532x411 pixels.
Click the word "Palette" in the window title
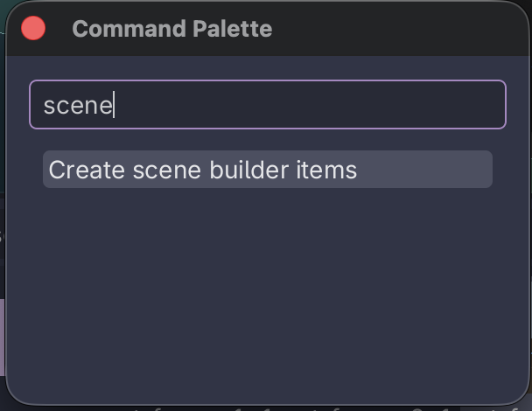pos(234,29)
